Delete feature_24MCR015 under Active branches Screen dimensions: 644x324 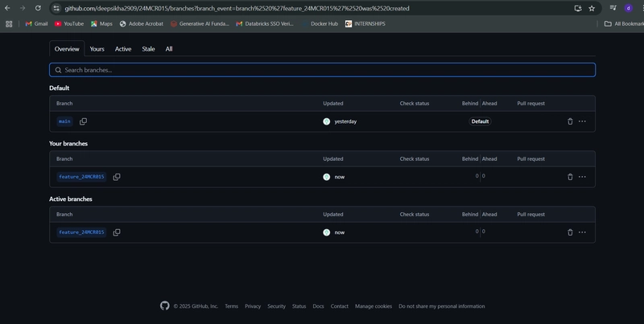point(570,232)
